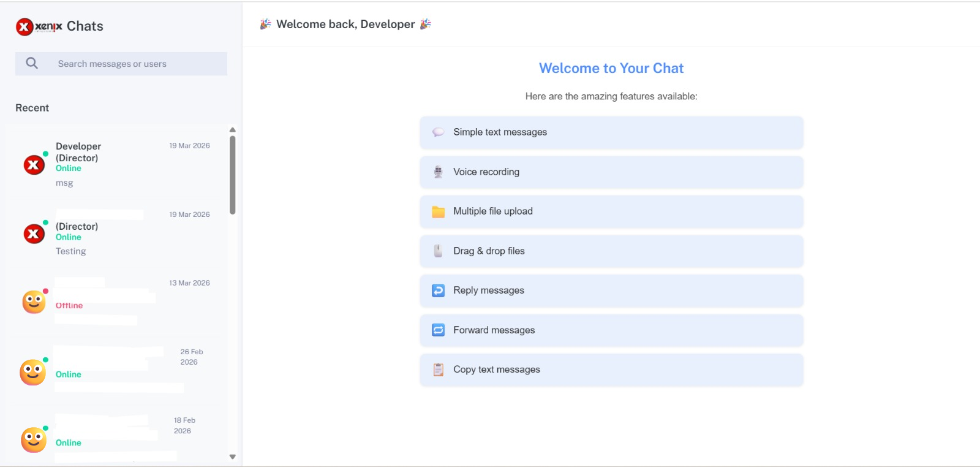Click the search magnifier icon
The image size is (980, 467).
coord(32,63)
